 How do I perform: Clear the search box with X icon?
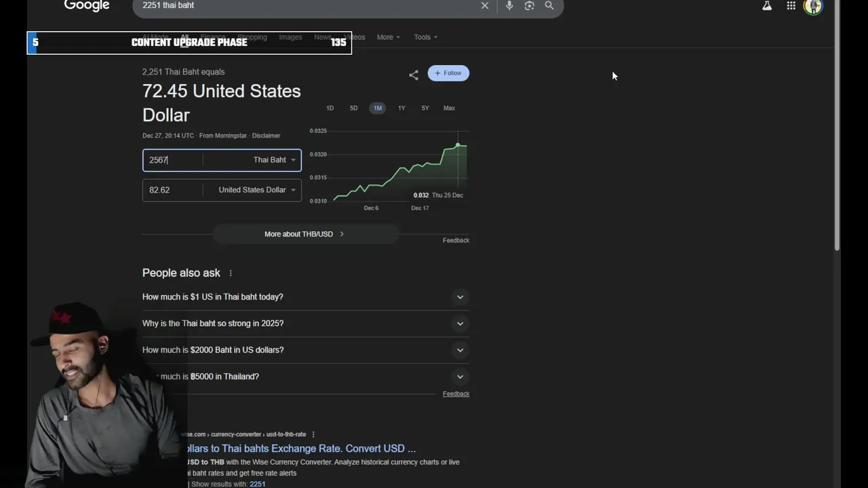(484, 5)
